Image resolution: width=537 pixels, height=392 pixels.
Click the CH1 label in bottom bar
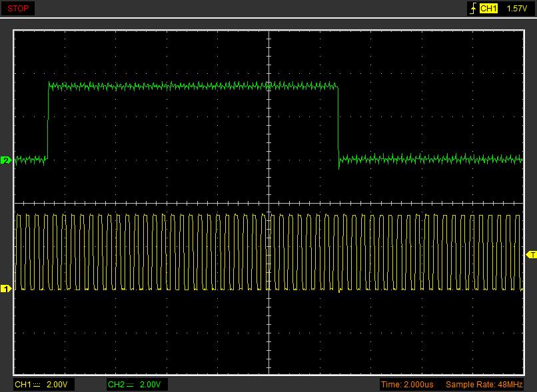coord(23,385)
